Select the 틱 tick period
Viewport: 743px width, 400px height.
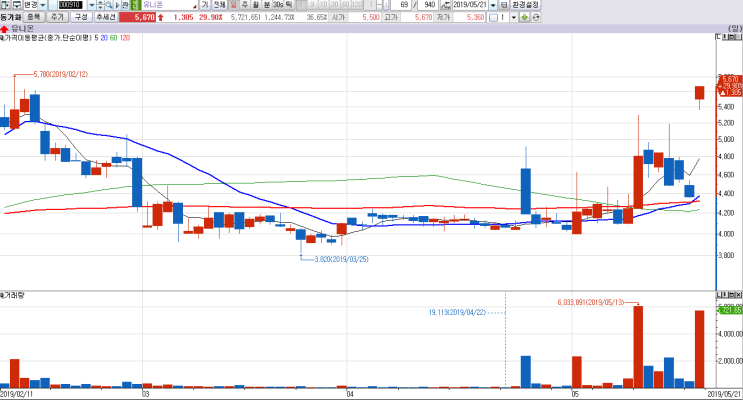[289, 5]
